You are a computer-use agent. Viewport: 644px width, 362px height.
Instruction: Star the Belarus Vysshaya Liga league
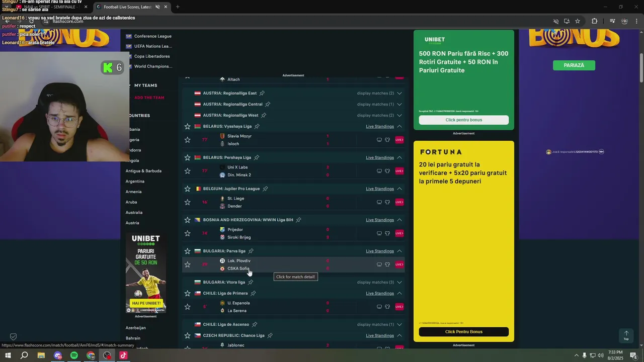coord(187,126)
